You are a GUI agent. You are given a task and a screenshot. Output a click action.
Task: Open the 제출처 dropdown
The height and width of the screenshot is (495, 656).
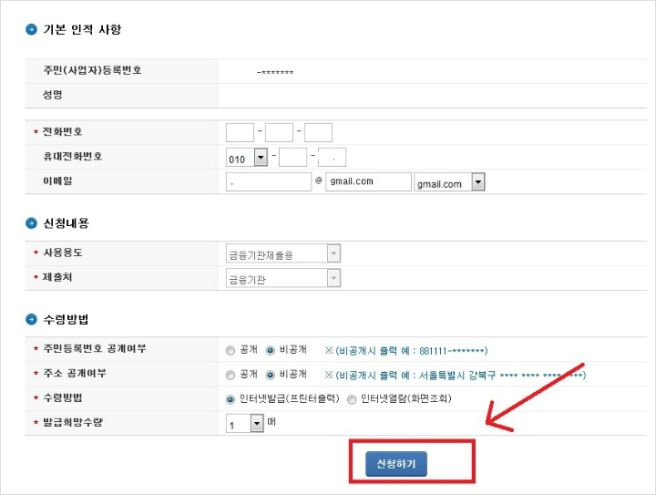tap(333, 277)
